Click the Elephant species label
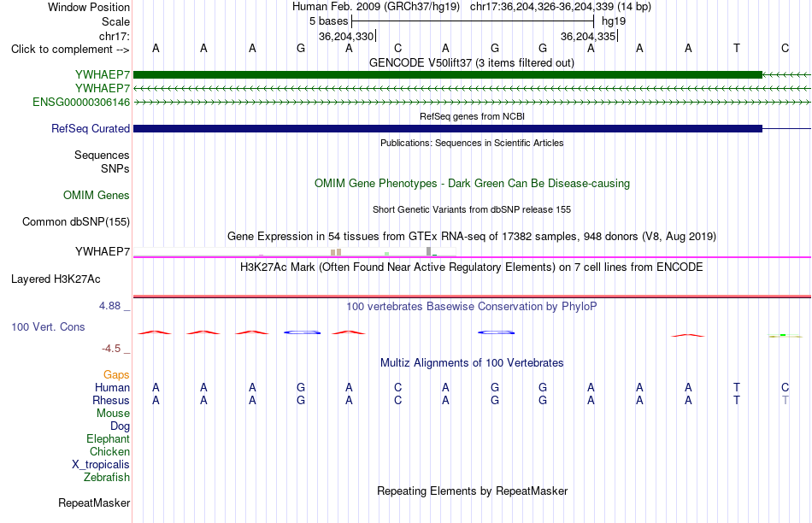Image resolution: width=812 pixels, height=523 pixels. tap(108, 438)
